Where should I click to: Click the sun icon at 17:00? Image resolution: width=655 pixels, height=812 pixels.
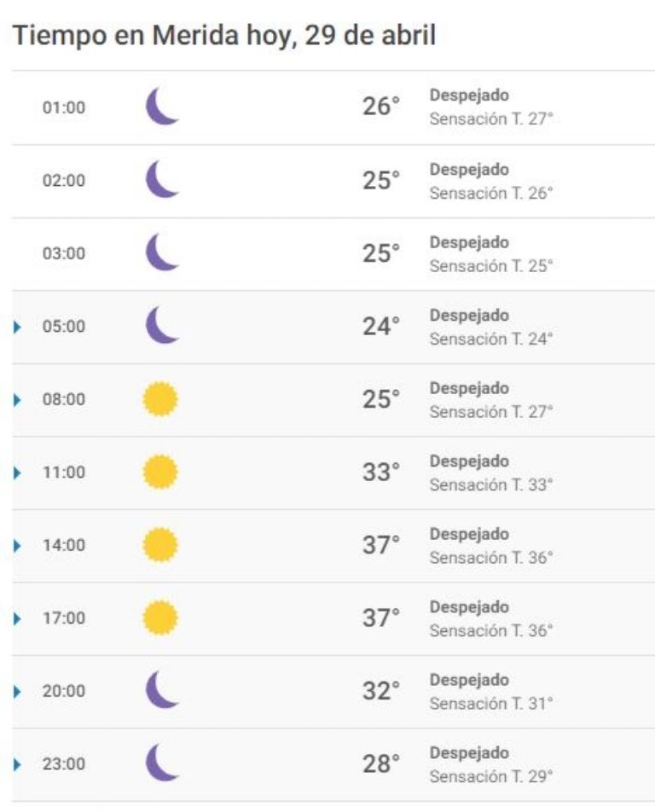160,618
